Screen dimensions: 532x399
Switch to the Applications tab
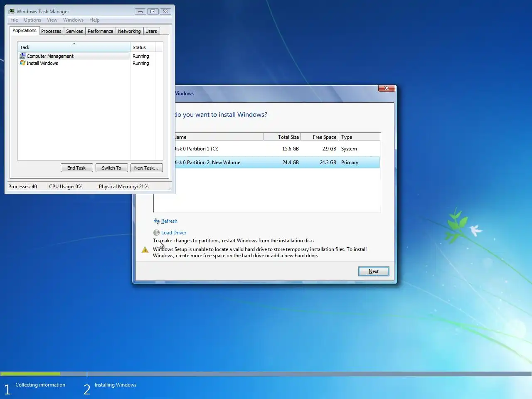click(25, 30)
